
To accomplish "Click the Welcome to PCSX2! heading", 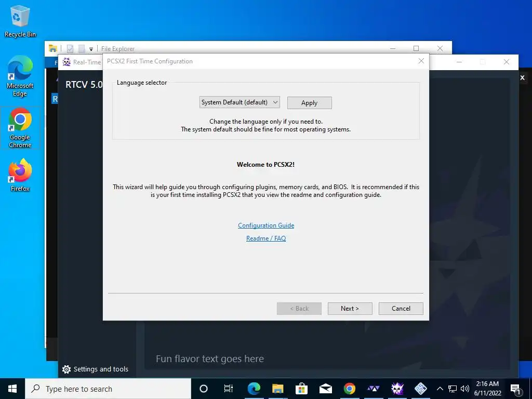I will (x=265, y=165).
